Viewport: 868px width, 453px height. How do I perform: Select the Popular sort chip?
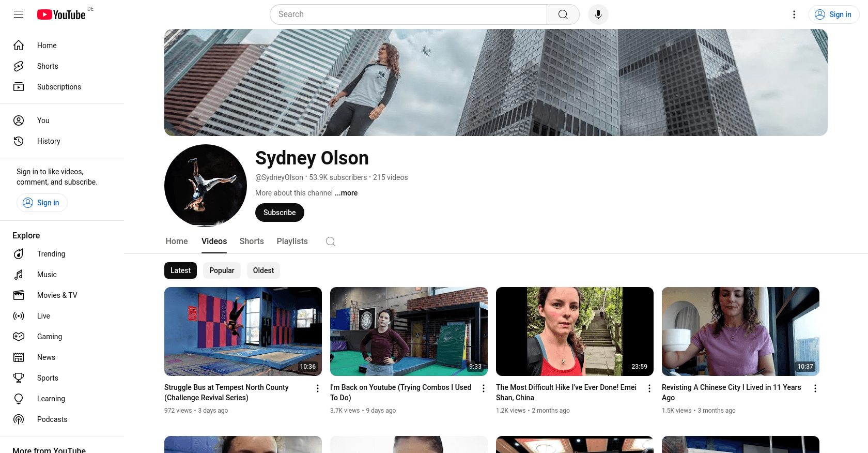tap(222, 270)
